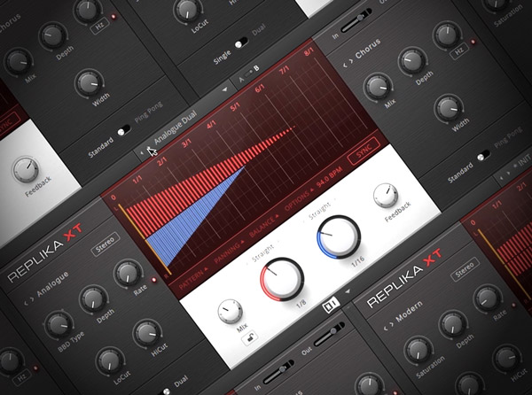
Task: Click the 1/8 time value label
Action: (x=301, y=304)
